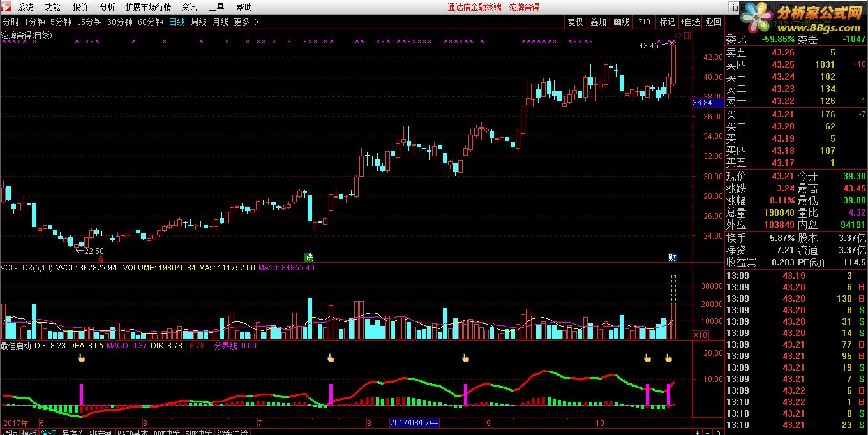Click the 卖一 price 43.22
The height and width of the screenshot is (435, 868).
(783, 101)
